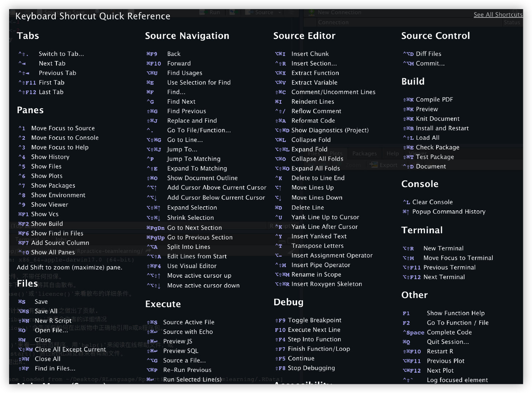Select the 'Popup Command History' row
Image resolution: width=532 pixels, height=393 pixels.
tap(444, 211)
